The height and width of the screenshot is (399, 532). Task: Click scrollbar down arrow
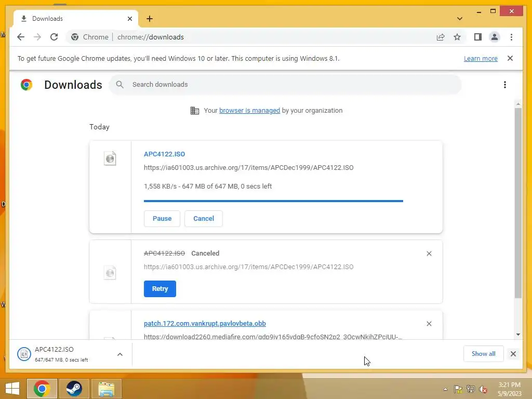tap(518, 335)
